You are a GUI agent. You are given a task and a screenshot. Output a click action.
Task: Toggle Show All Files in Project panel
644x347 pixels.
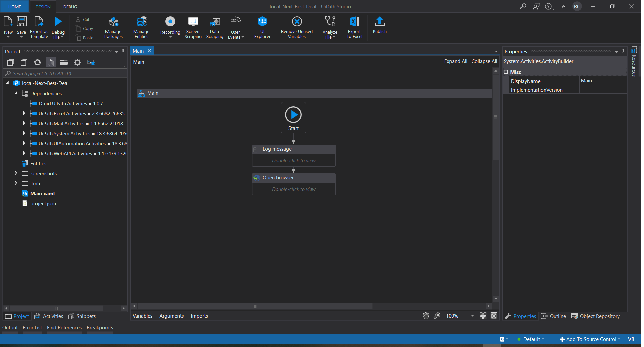click(x=51, y=62)
